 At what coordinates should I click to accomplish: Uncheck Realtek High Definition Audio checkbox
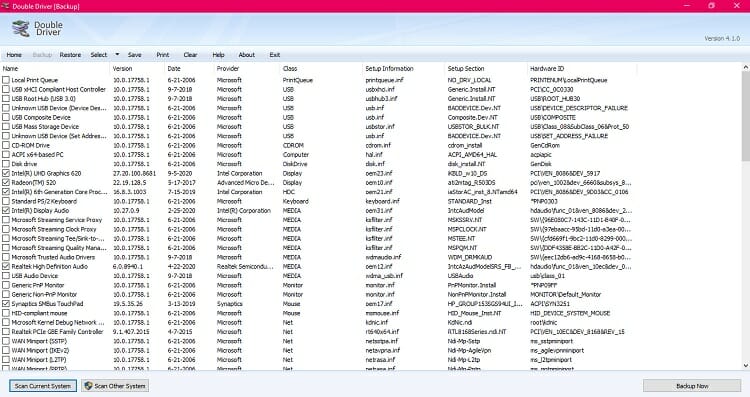click(6, 266)
